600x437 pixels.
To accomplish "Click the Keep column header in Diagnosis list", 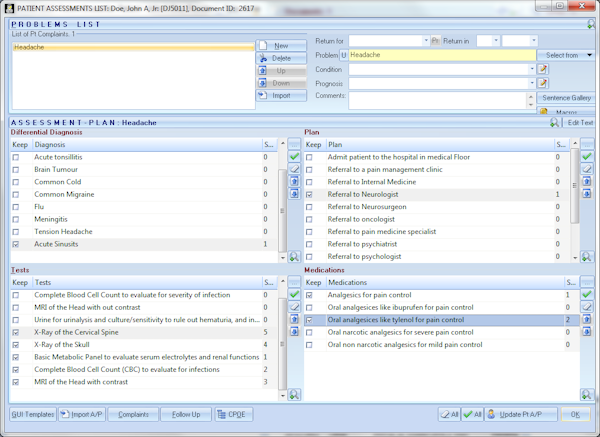I will (x=21, y=145).
